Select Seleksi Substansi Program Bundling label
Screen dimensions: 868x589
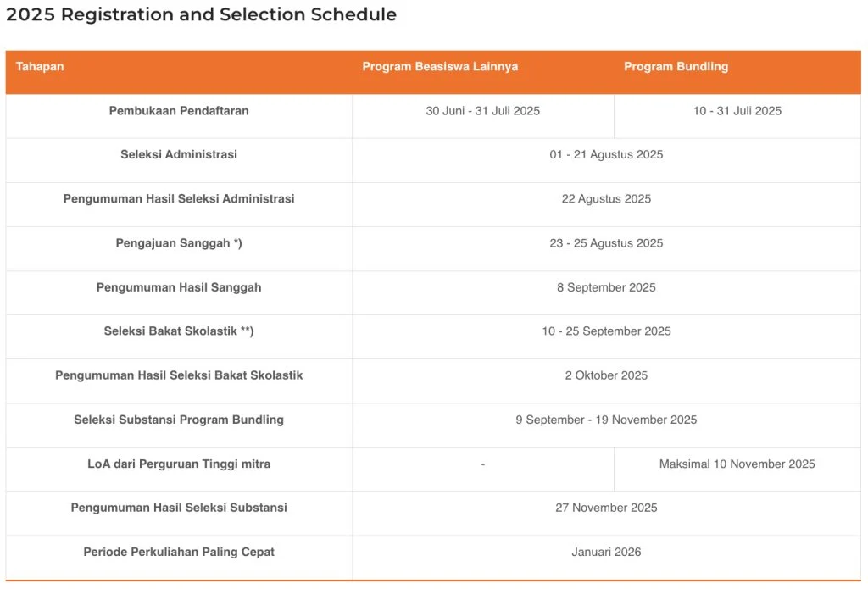tap(179, 420)
